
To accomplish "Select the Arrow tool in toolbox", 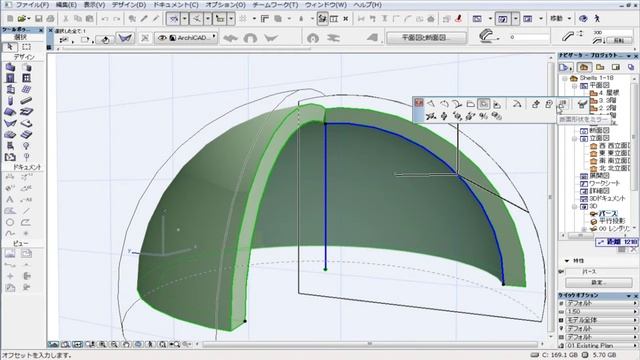I will (x=10, y=47).
